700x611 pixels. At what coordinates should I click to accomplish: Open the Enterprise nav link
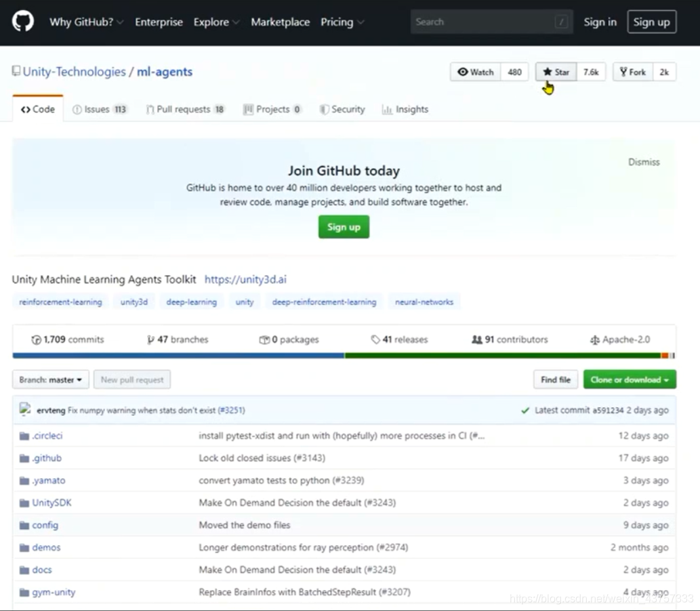click(x=159, y=22)
